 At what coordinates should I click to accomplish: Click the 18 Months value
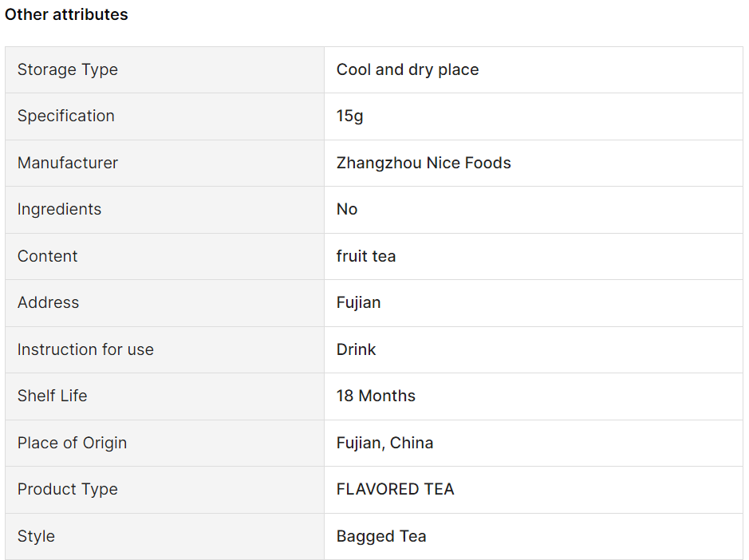(x=376, y=396)
